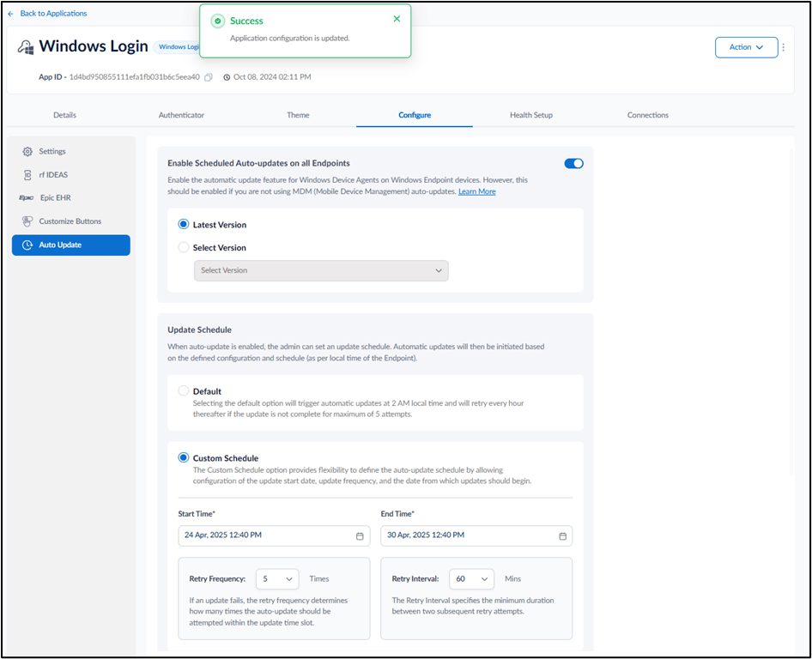Screen dimensions: 812x659
Task: Open the Learn More link
Action: 477,191
